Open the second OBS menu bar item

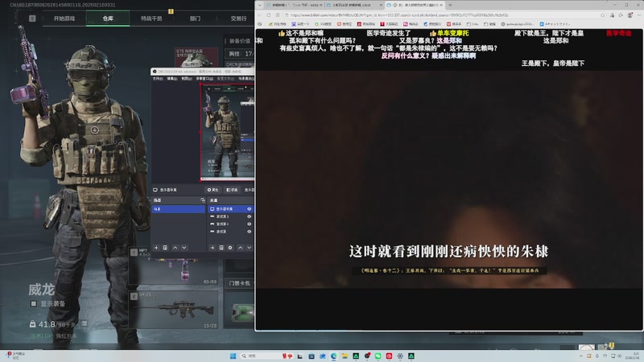pyautogui.click(x=171, y=78)
